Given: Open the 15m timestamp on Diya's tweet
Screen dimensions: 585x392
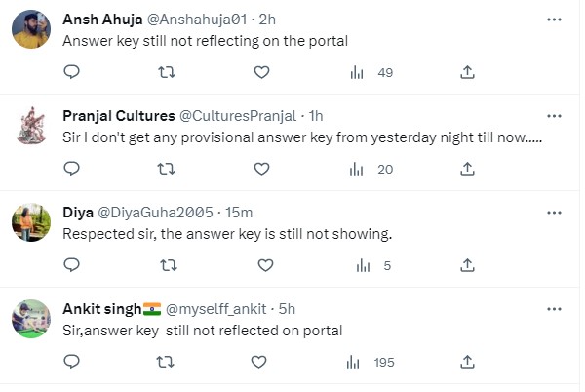Looking at the screenshot, I should (x=240, y=213).
